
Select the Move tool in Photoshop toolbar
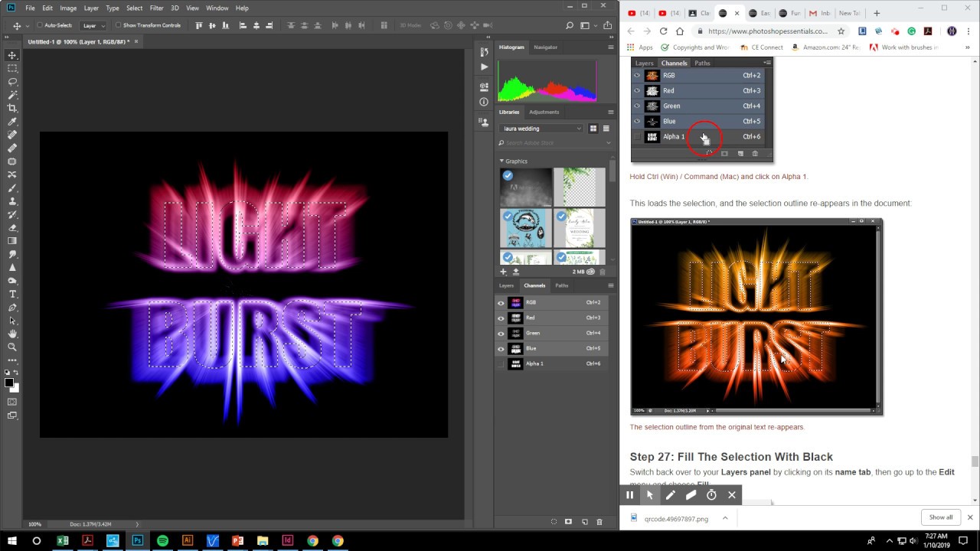coord(12,55)
